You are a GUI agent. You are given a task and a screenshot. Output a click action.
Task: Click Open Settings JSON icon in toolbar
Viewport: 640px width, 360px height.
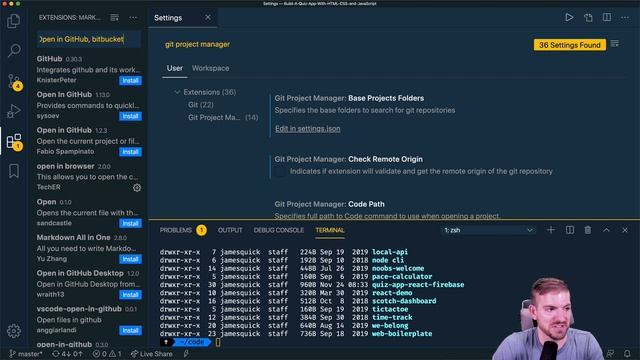588,18
